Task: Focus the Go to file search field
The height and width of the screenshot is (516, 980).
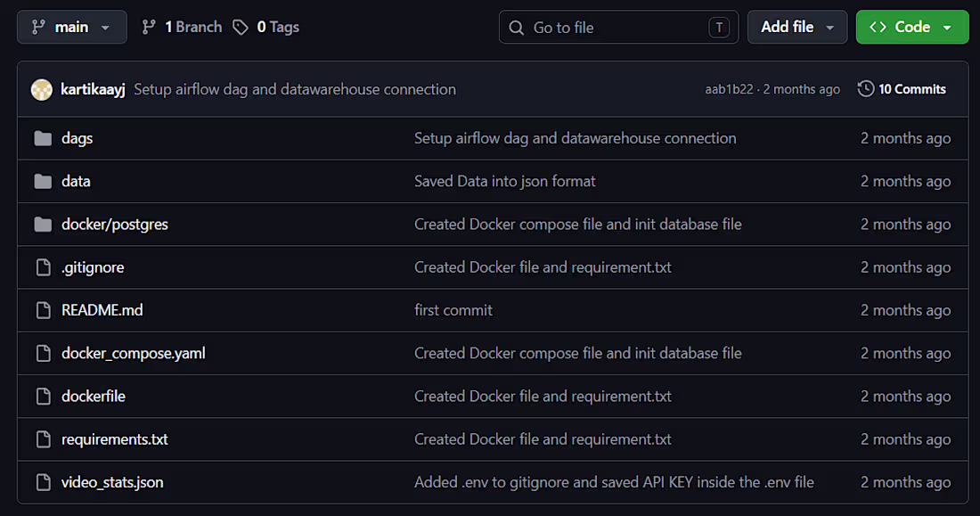Action: 619,27
